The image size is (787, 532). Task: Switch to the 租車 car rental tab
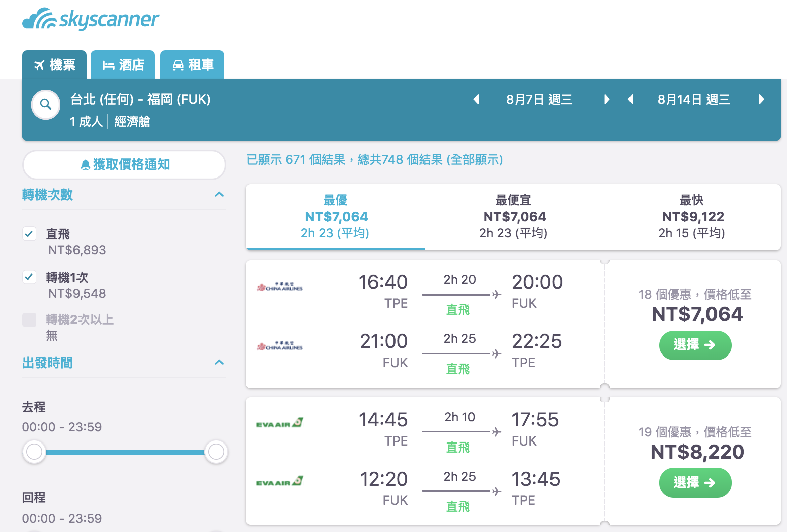(192, 65)
